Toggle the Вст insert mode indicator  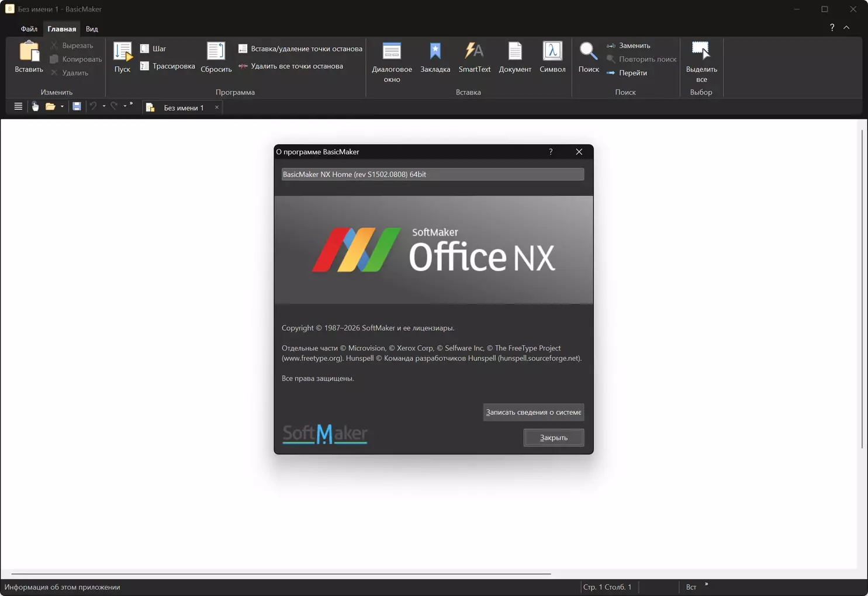691,587
